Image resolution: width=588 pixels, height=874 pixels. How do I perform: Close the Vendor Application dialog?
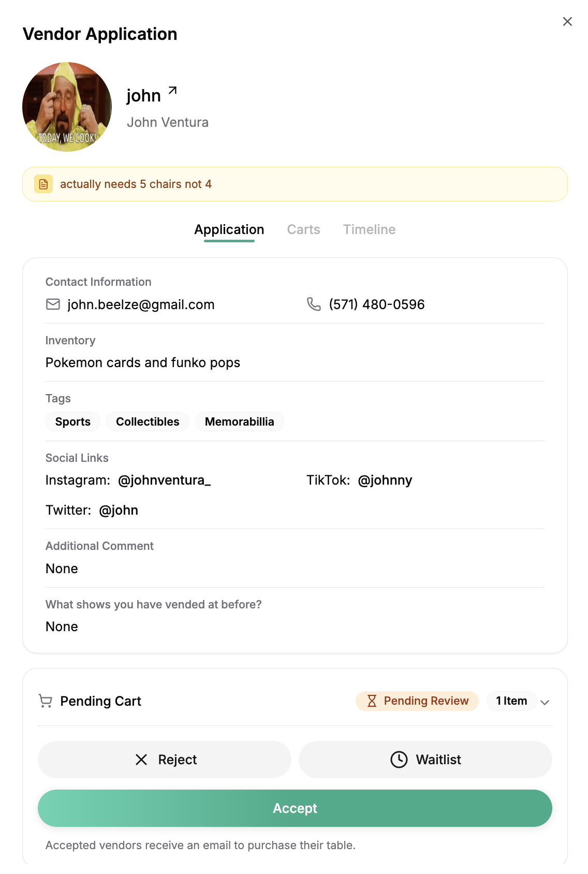(x=567, y=22)
